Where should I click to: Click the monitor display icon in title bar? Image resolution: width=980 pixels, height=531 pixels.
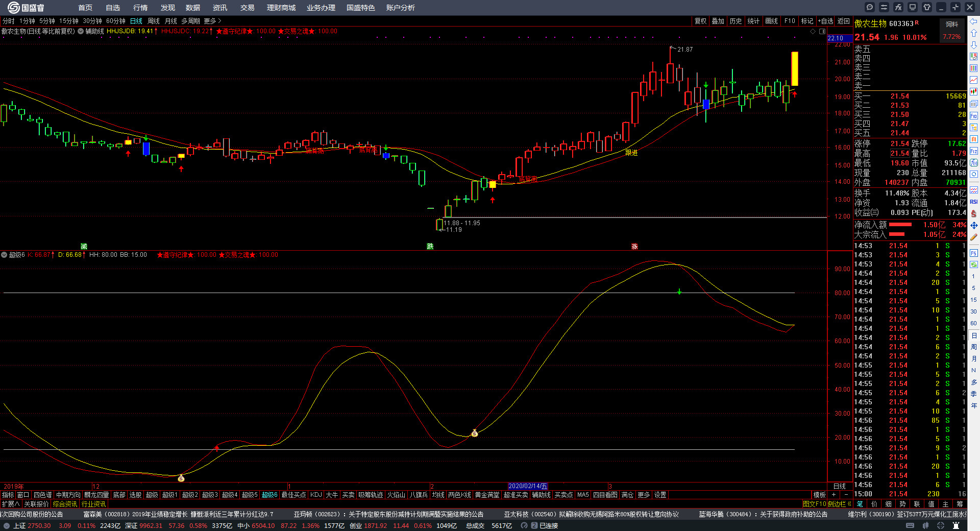coord(913,7)
